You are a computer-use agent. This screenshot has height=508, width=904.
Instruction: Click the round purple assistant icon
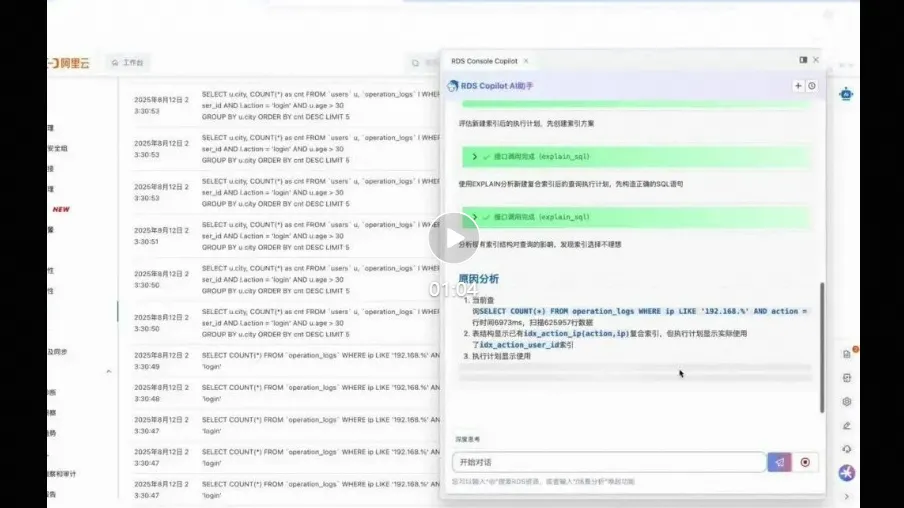click(x=847, y=473)
